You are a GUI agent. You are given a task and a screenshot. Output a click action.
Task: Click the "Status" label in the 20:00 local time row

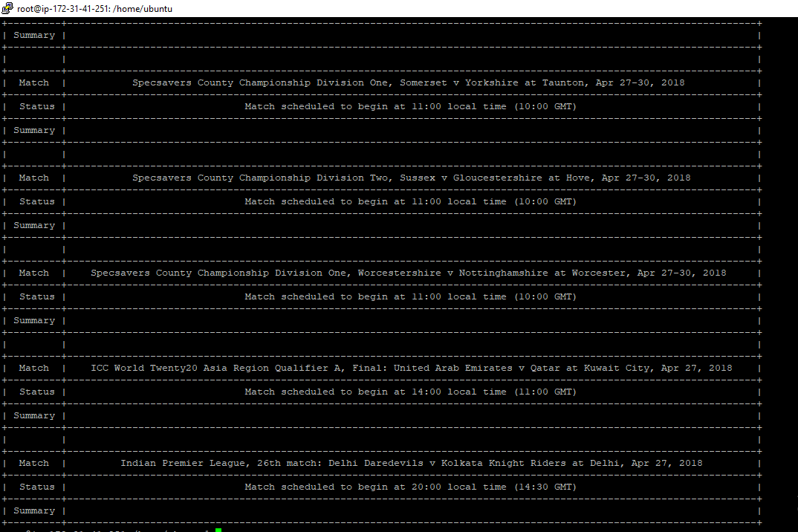click(x=36, y=487)
